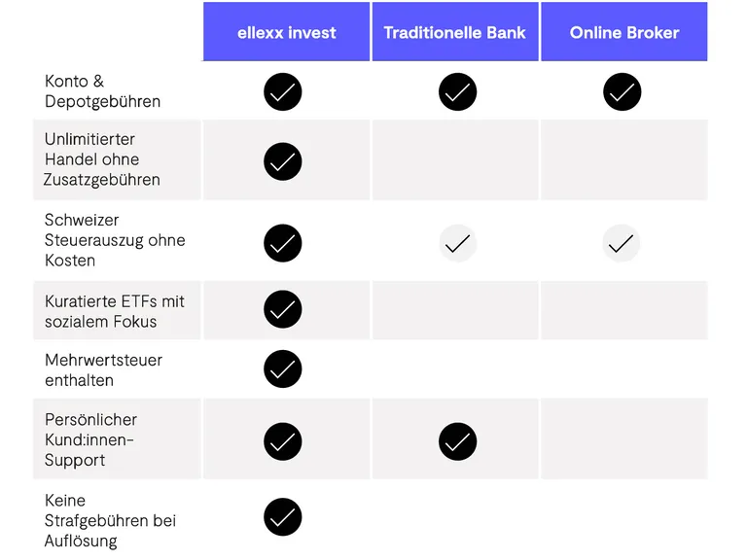Click the Unlimitierter Handel ohne Zusatzgebühren label
Image resolution: width=747 pixels, height=560 pixels.
(x=102, y=159)
